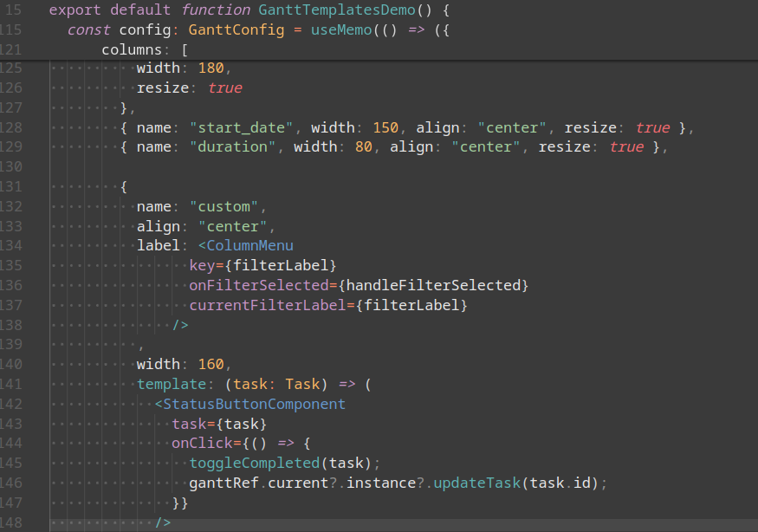This screenshot has width=758, height=532.
Task: Click handleFilterSelected identifier
Action: coord(433,285)
